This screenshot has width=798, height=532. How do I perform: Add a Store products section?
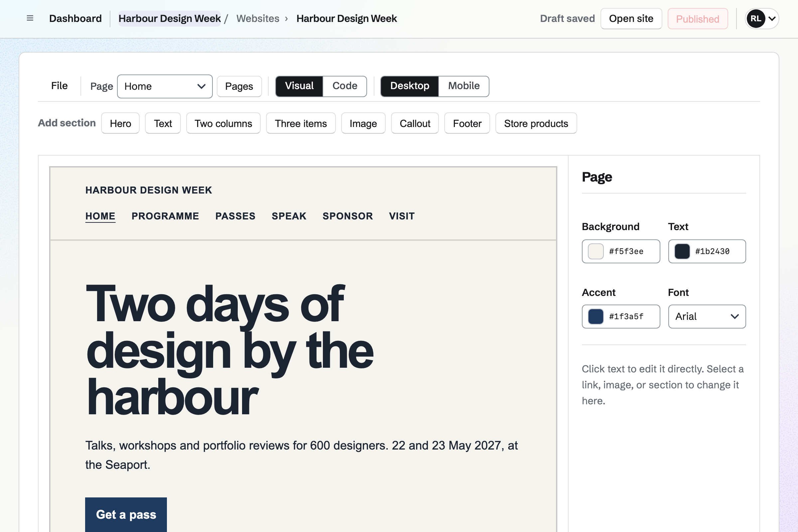tap(536, 123)
